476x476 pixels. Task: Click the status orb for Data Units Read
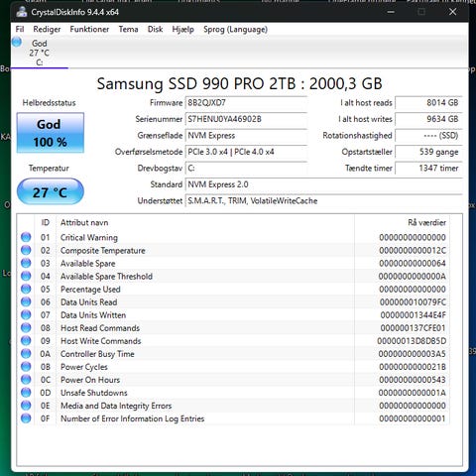tap(26, 301)
